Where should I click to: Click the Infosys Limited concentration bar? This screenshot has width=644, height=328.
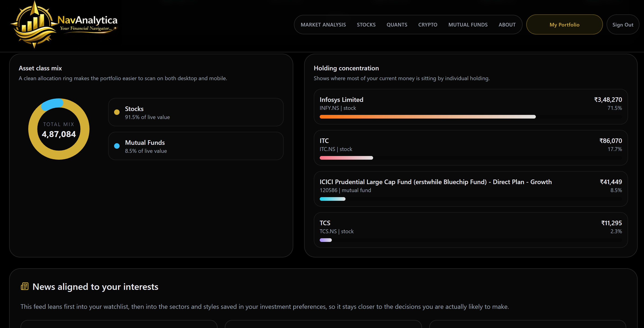pos(427,116)
